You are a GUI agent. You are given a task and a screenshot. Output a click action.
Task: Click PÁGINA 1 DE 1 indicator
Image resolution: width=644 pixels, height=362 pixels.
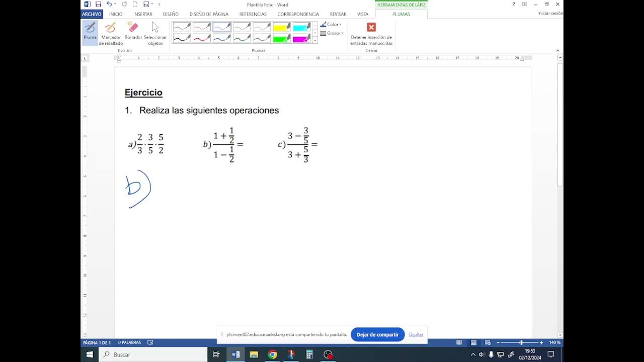97,342
